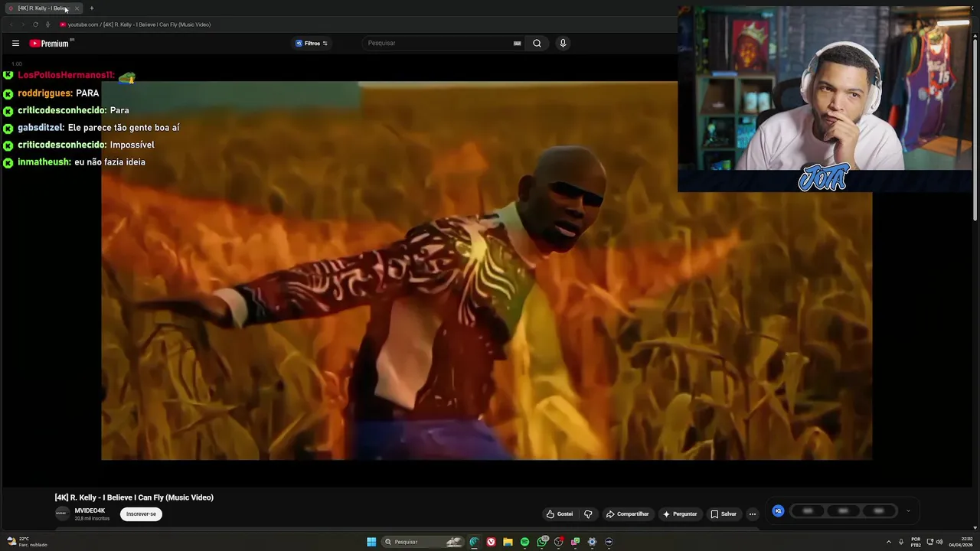Open the MVIDEO4K channel avatar
The width and height of the screenshot is (980, 551).
(x=62, y=514)
